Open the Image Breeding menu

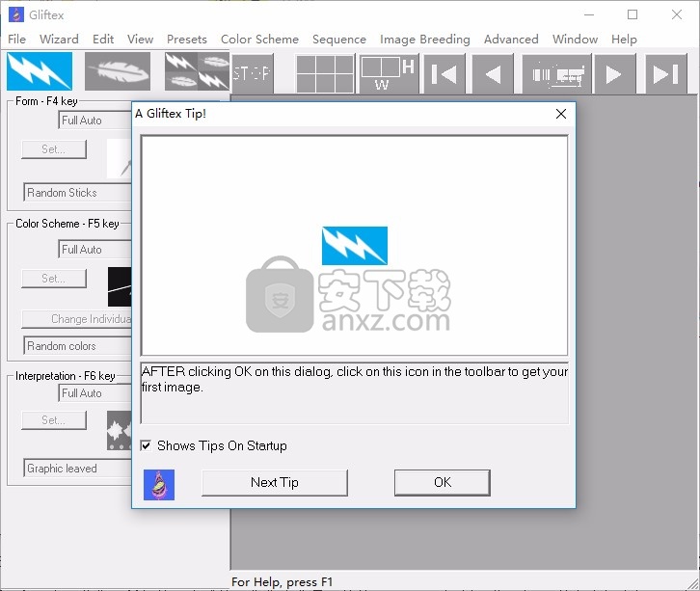click(425, 40)
